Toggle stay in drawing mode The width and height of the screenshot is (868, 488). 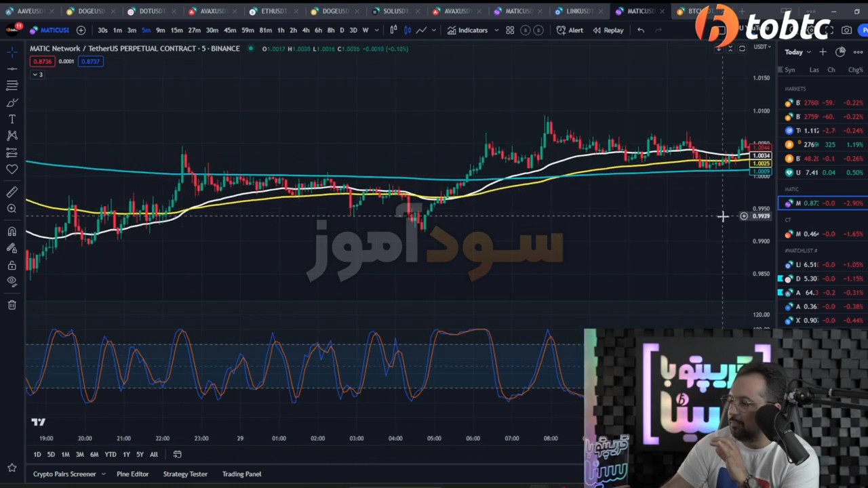click(12, 249)
